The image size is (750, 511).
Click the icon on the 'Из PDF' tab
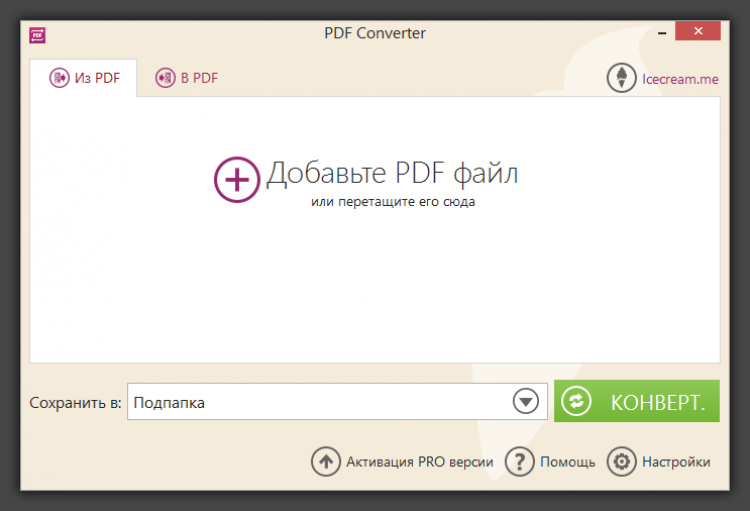(59, 77)
